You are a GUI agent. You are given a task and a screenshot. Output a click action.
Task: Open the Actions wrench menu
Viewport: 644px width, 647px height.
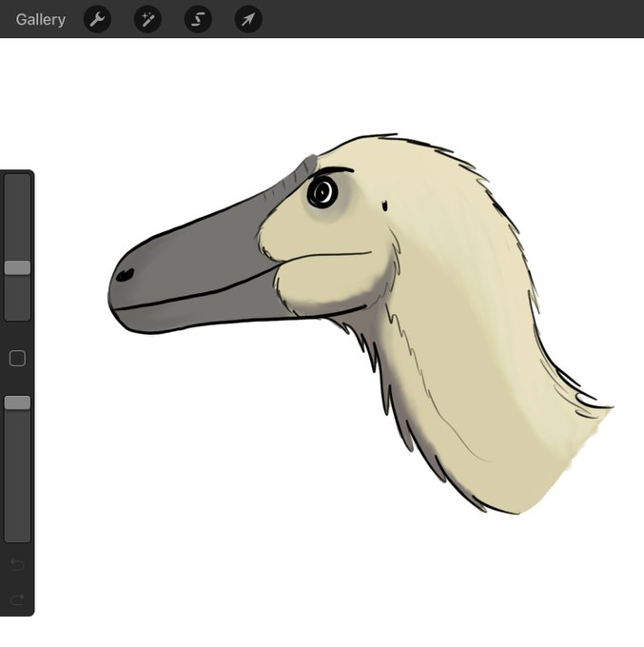click(x=97, y=19)
